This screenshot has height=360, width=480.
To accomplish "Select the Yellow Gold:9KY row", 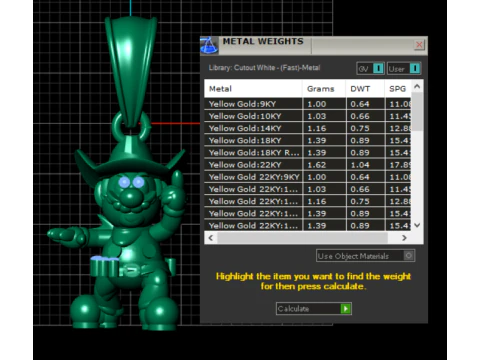I will tap(308, 104).
